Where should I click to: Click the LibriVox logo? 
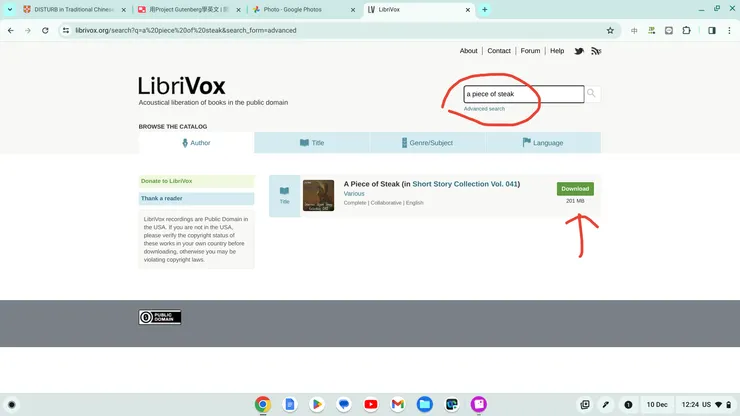pos(182,86)
